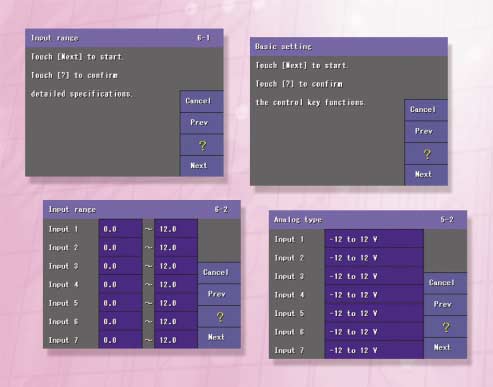This screenshot has height=387, width=493.
Task: Cancel in the Input range 6-2 panel
Action: click(220, 273)
